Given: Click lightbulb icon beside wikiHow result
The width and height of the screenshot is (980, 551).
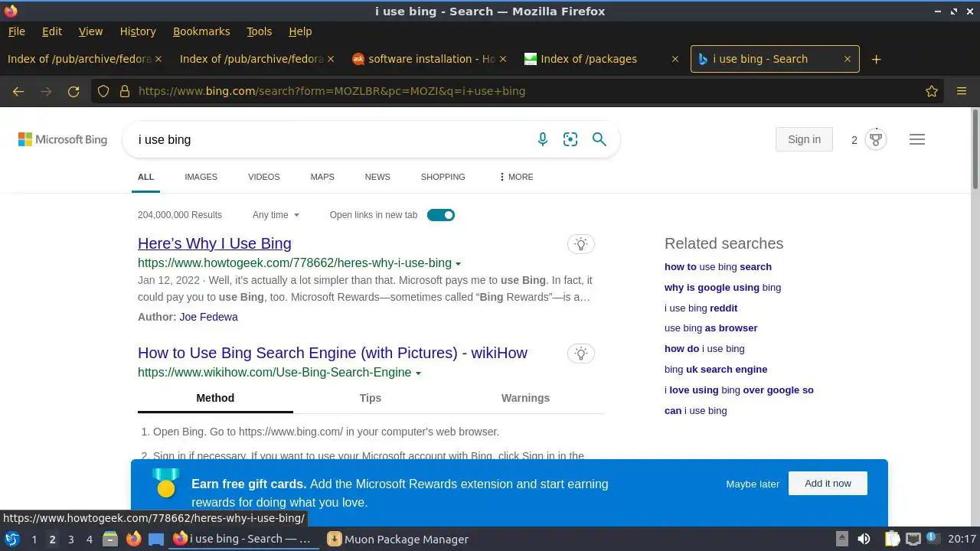Looking at the screenshot, I should coord(581,354).
